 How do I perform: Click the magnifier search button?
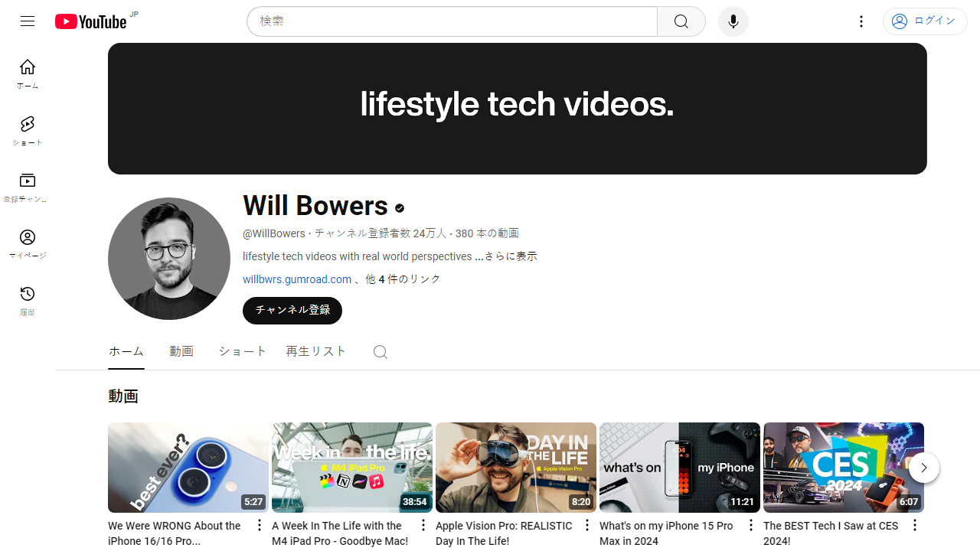[x=681, y=21]
